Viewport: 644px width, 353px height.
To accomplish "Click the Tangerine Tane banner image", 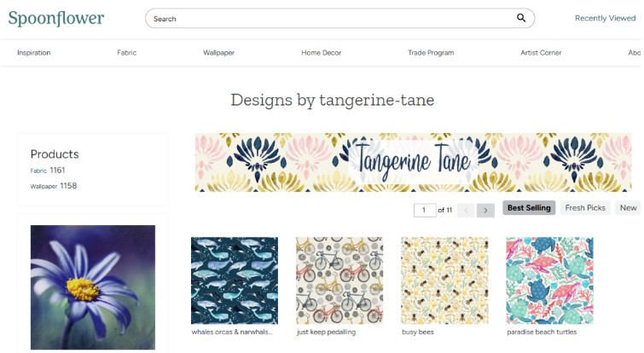I will click(x=413, y=162).
